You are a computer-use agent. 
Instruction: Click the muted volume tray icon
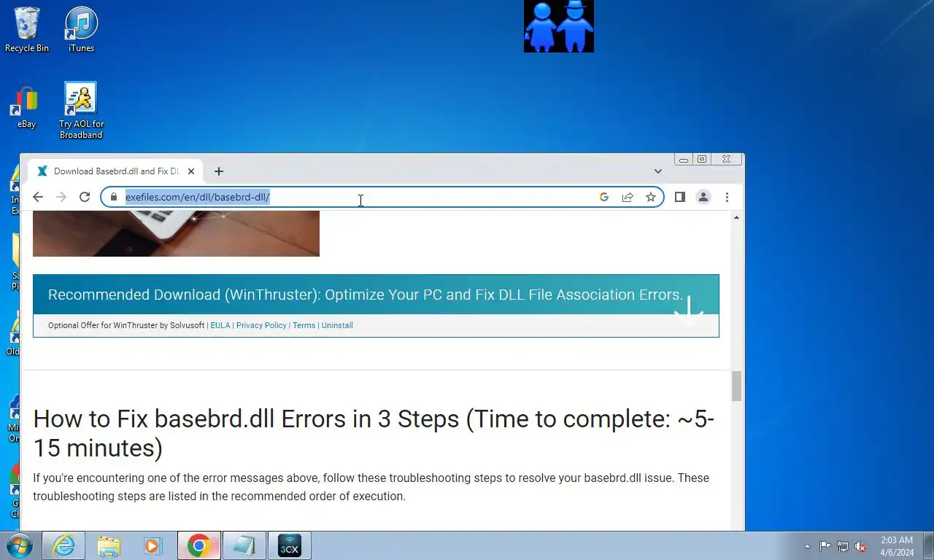pyautogui.click(x=861, y=546)
